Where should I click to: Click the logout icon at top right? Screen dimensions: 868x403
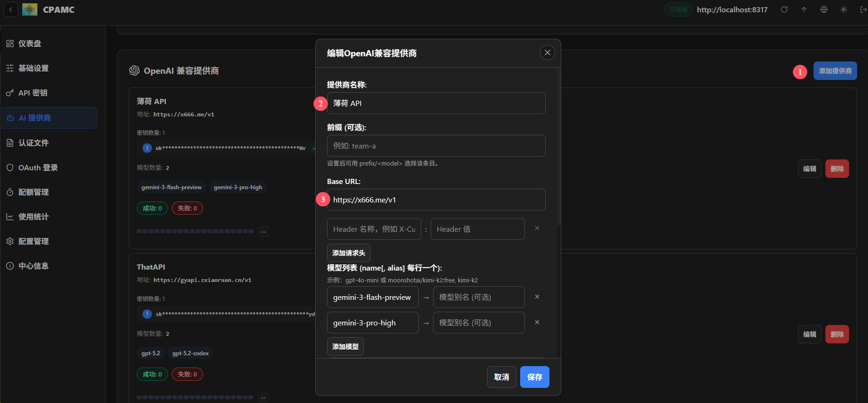click(863, 9)
